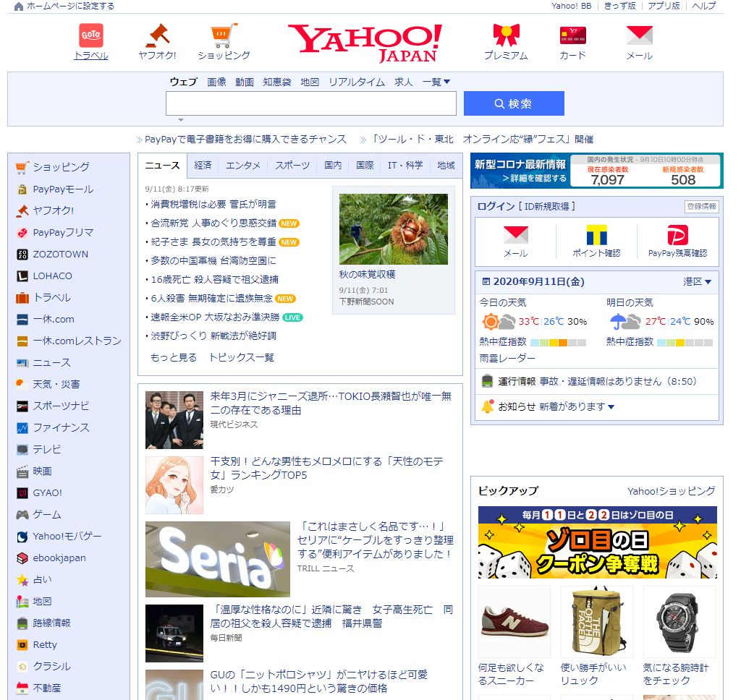
Task: Click the 検索 search button
Action: click(514, 103)
